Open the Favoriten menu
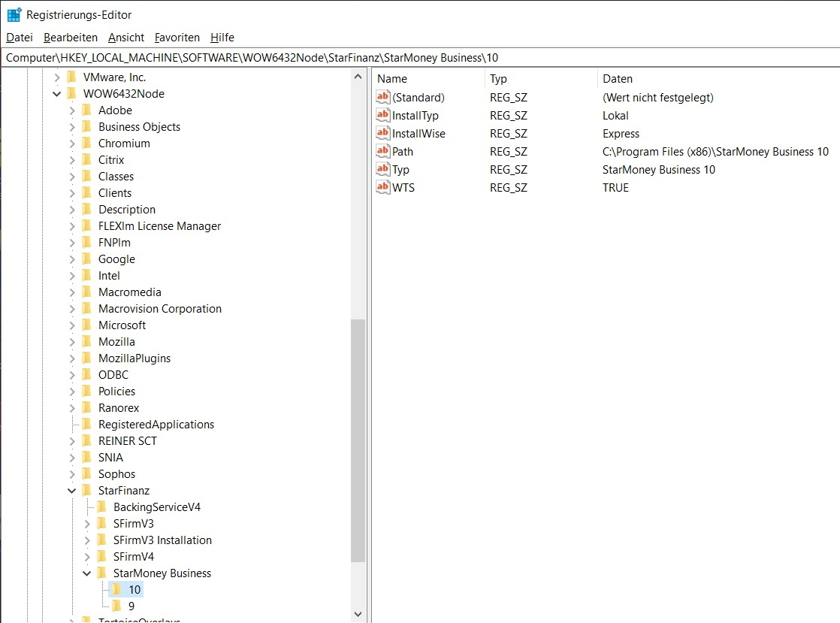840x623 pixels. pyautogui.click(x=177, y=38)
